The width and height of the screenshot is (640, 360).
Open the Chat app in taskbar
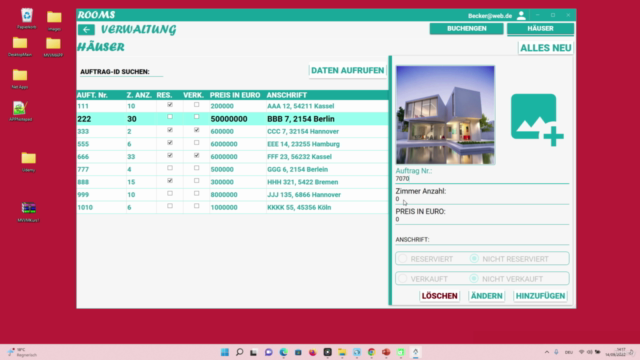point(269,352)
